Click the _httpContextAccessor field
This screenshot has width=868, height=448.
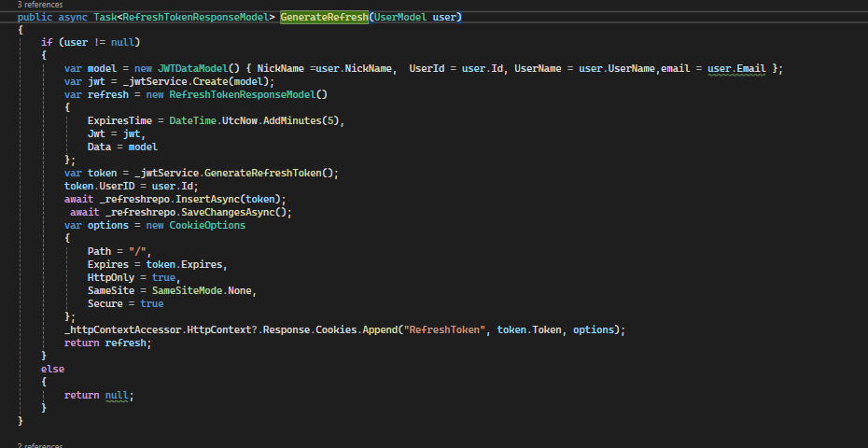click(123, 330)
